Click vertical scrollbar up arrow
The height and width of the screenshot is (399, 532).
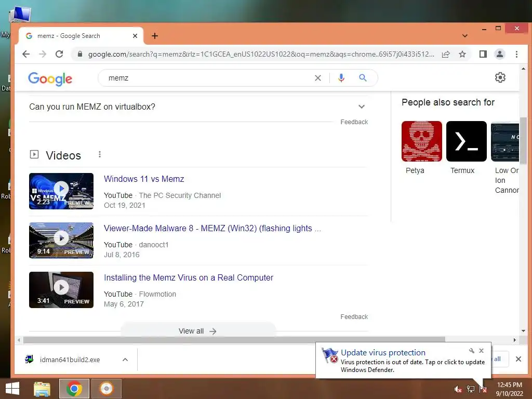coord(523,69)
